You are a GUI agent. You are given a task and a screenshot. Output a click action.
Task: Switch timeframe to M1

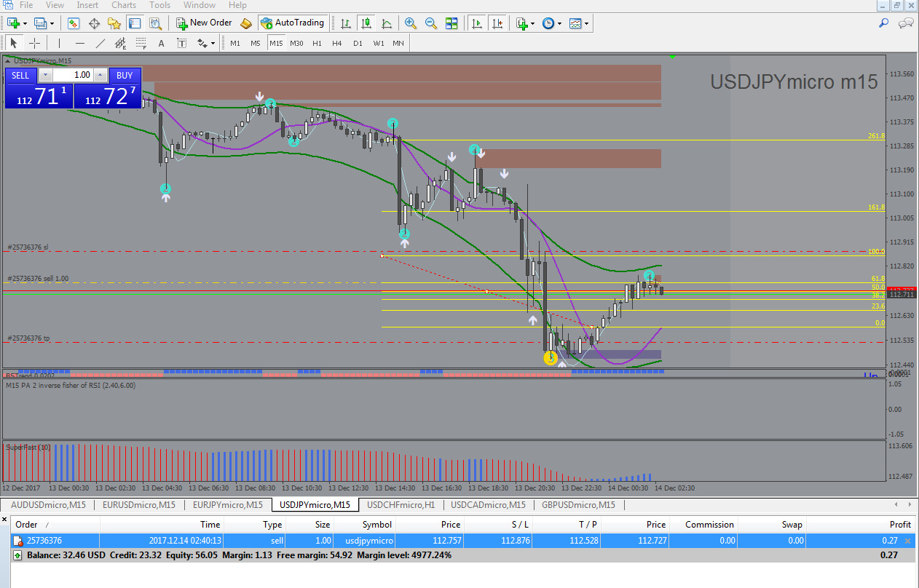click(x=235, y=43)
